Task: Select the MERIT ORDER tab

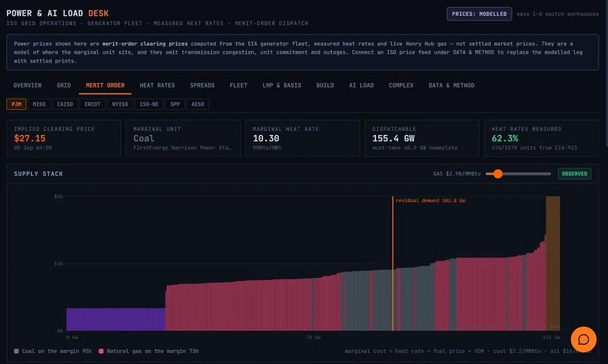Action: pos(105,85)
